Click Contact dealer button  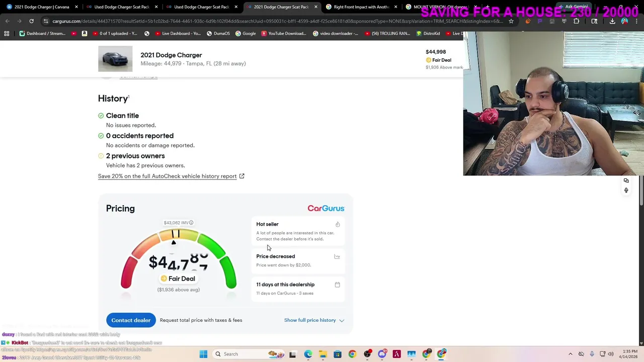(x=131, y=320)
